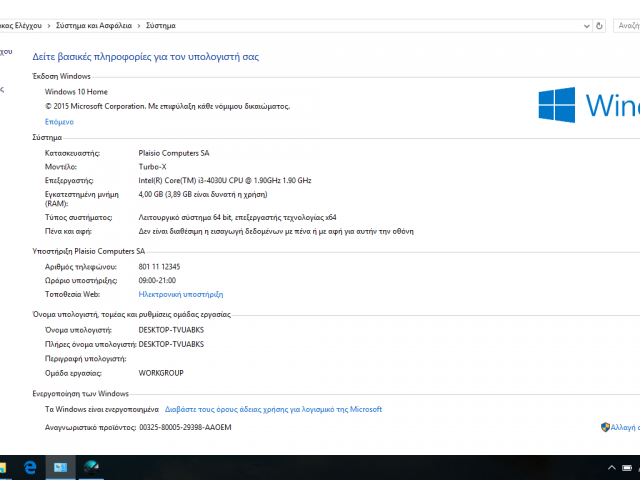Click the 'Ενεργοποίηση των Windows' section header
The image size is (640, 480).
click(80, 394)
